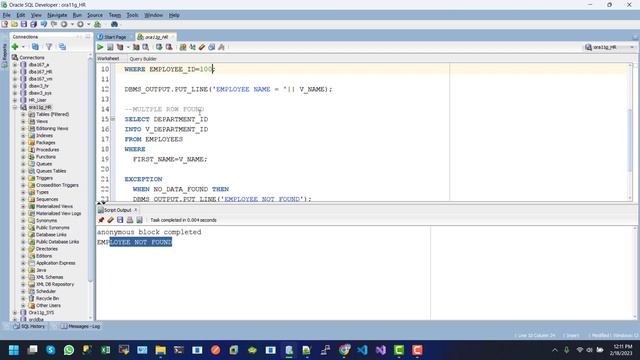Expand the HR_User connection node
640x360 pixels.
[x=15, y=100]
